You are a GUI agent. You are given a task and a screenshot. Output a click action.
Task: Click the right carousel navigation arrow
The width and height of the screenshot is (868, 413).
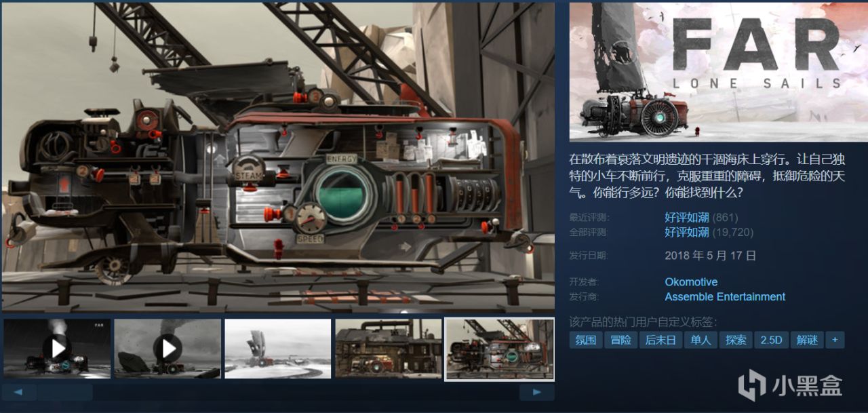tap(536, 392)
